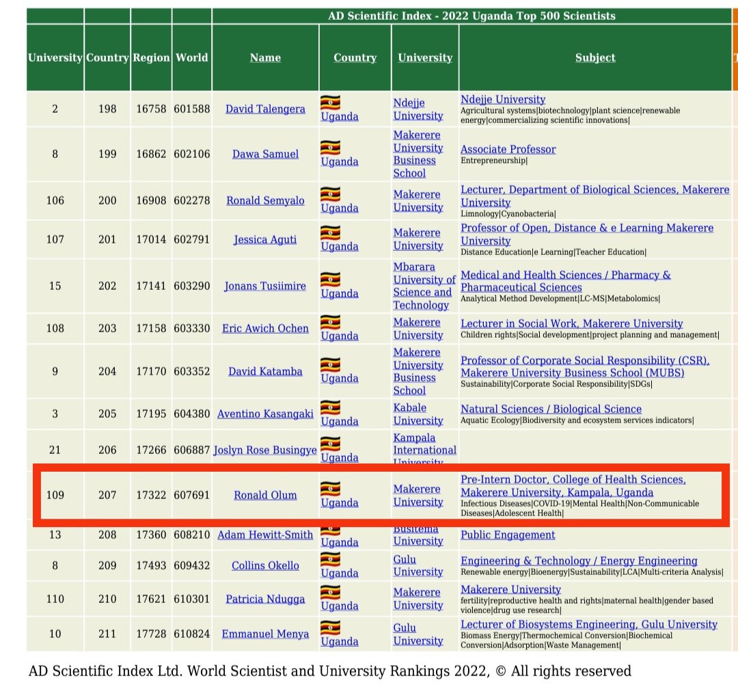Click the AD Scientific Index copyright footer text
The height and width of the screenshot is (700, 738).
(330, 671)
